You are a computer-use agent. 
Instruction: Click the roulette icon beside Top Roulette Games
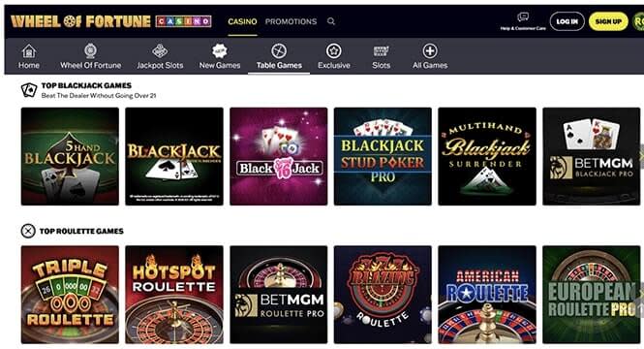(x=28, y=231)
